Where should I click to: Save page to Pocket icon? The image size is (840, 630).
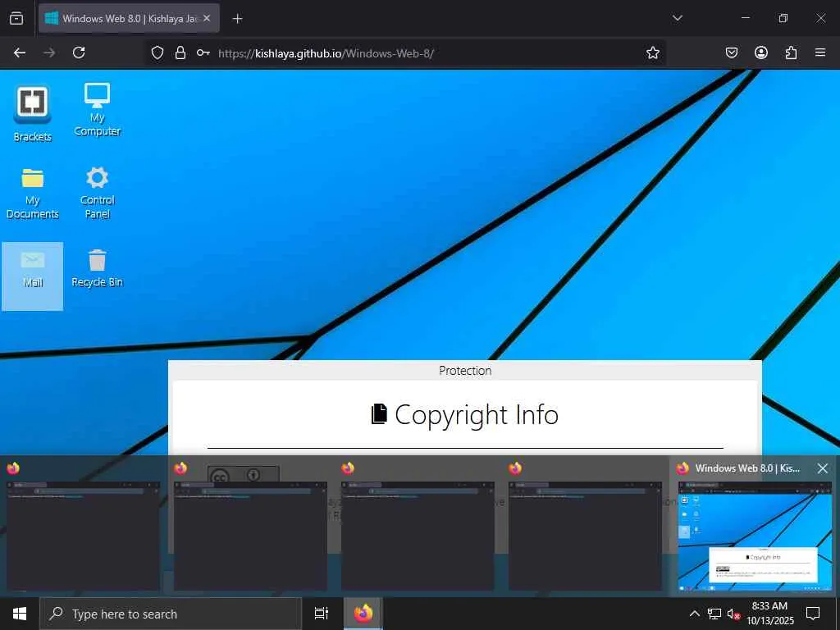pos(731,52)
